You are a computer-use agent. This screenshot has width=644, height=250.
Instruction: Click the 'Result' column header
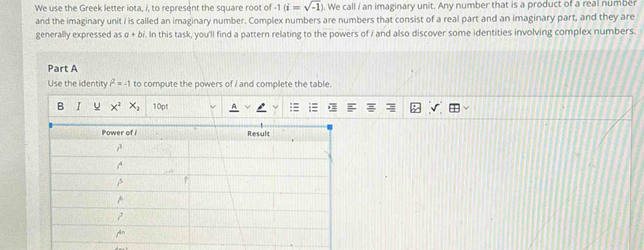point(259,134)
